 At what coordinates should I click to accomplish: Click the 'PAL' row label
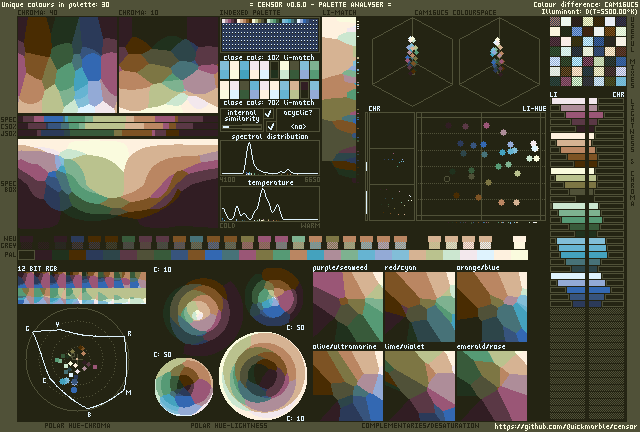click(11, 254)
